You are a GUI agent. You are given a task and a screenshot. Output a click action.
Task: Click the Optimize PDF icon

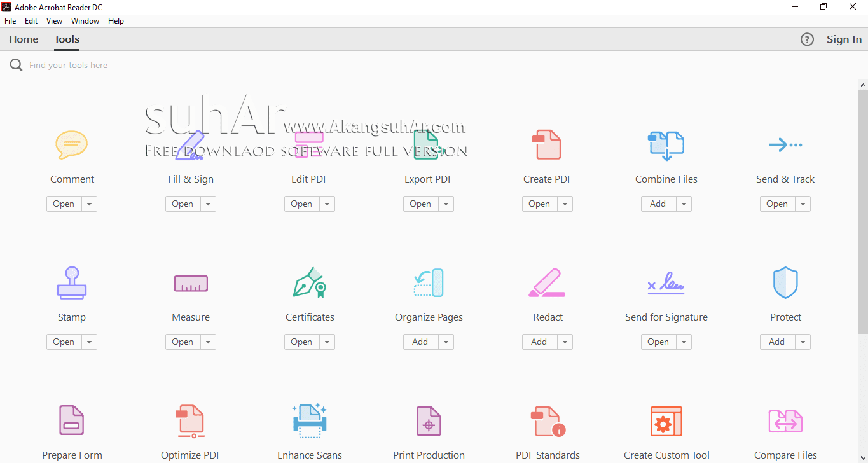(x=191, y=421)
